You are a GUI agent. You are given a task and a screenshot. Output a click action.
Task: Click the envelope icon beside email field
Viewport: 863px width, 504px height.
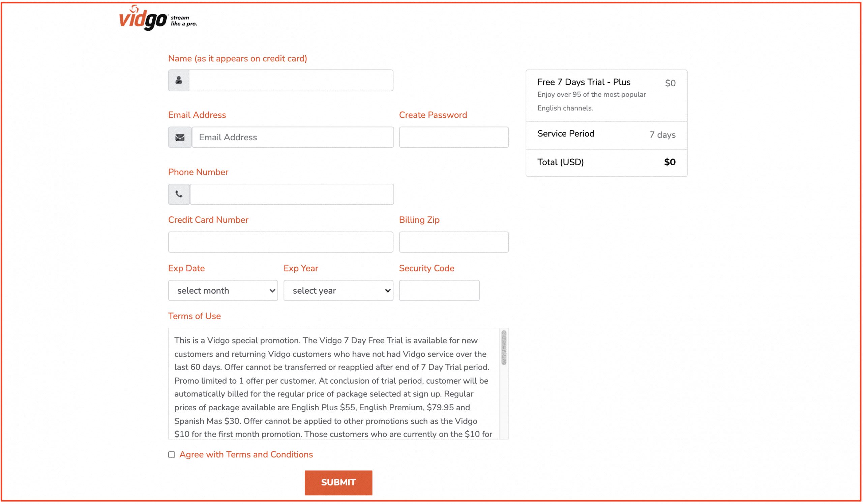[180, 137]
